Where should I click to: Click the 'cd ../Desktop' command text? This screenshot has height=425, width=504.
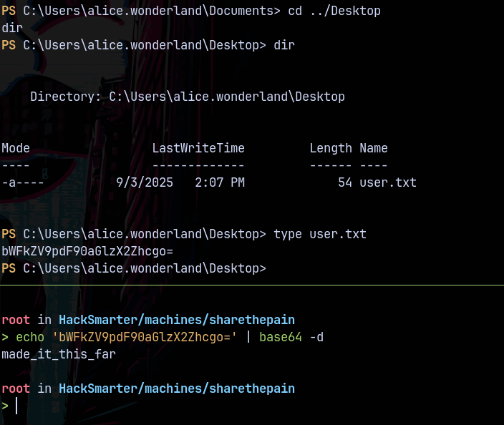point(334,11)
